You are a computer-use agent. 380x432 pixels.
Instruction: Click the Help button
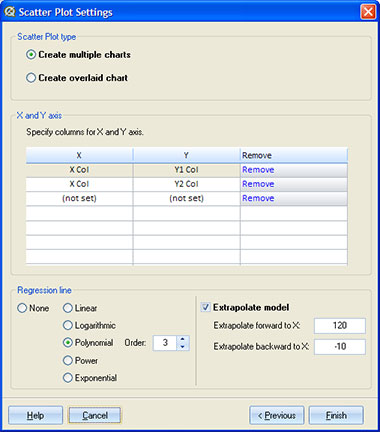coord(35,415)
